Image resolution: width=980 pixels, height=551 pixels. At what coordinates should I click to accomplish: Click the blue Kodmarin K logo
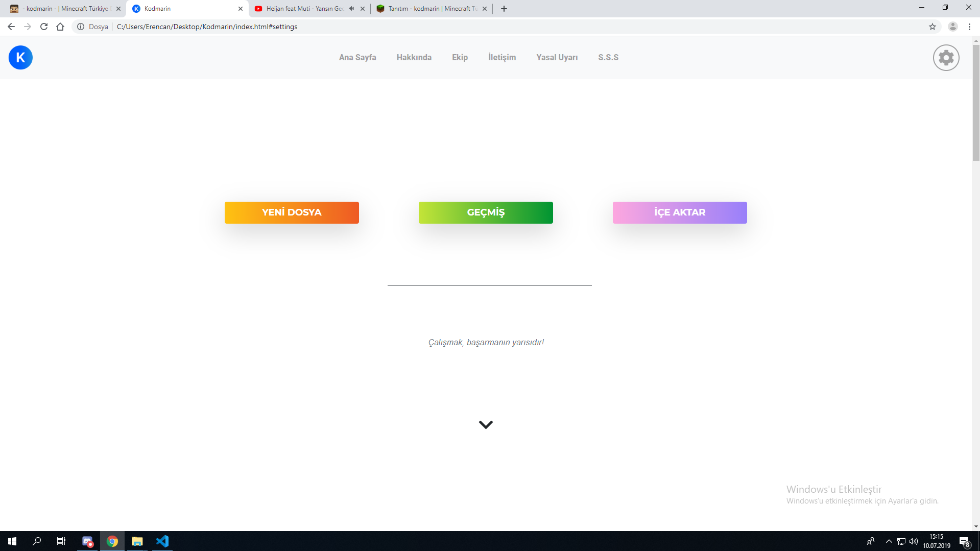pos(20,58)
